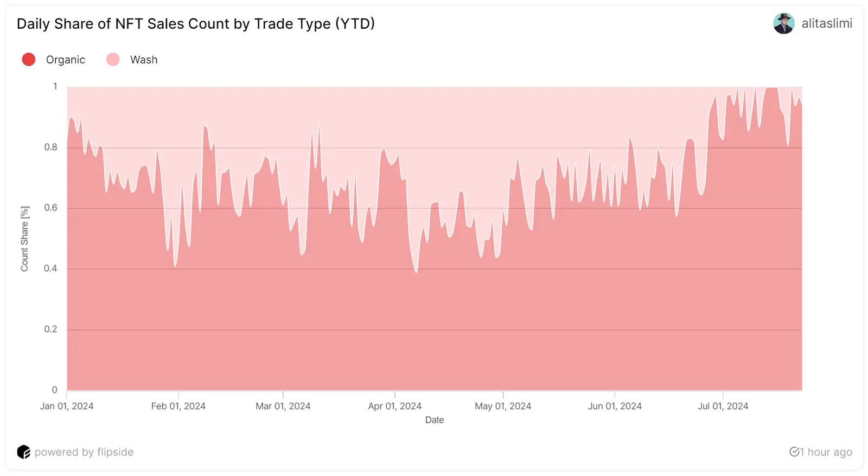Select the Feb 01, 2024 axis label

pyautogui.click(x=178, y=406)
